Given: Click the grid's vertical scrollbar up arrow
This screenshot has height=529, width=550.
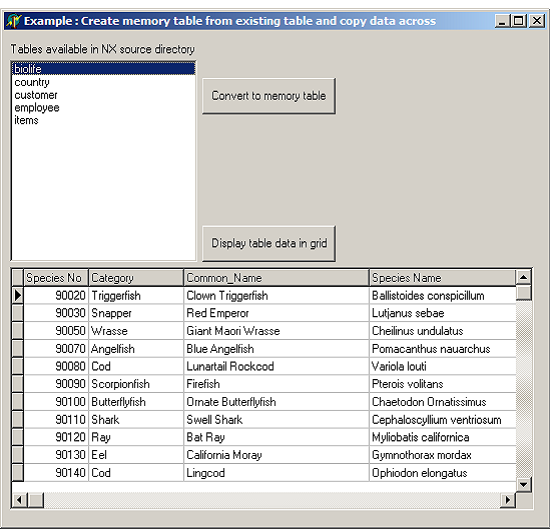Looking at the screenshot, I should (523, 277).
